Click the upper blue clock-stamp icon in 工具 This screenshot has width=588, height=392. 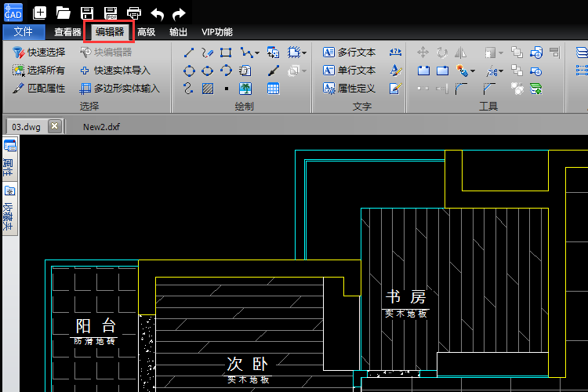536,53
